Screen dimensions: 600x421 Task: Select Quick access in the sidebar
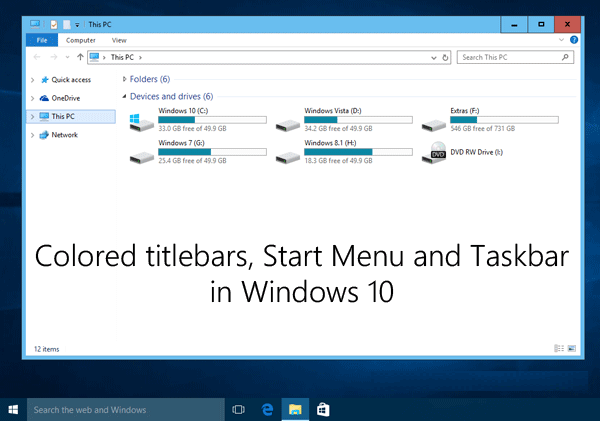click(71, 80)
